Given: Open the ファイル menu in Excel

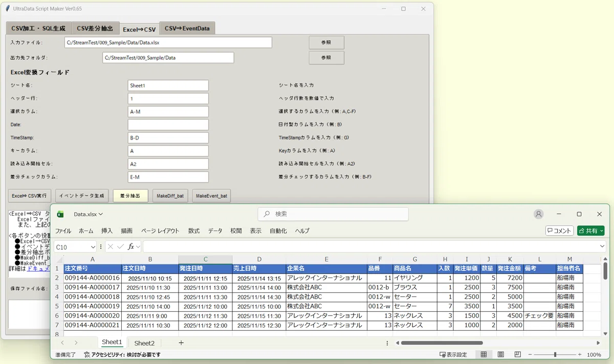Looking at the screenshot, I should click(63, 231).
